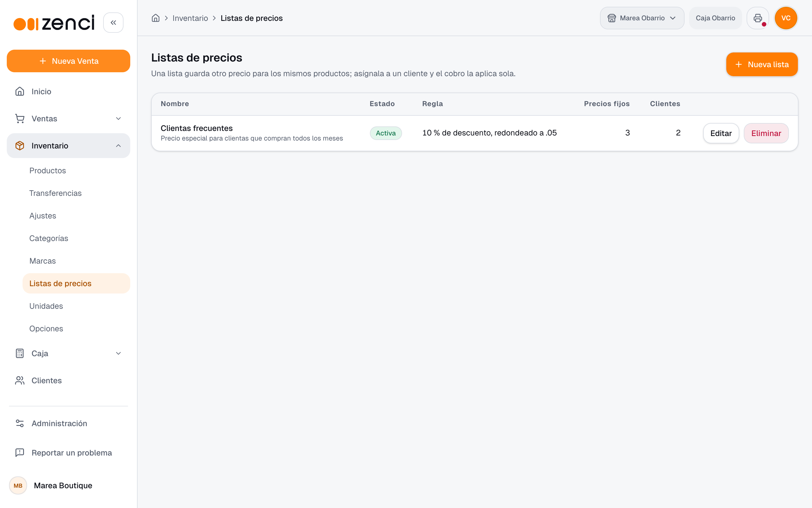Click the Activa status badge
Image resolution: width=812 pixels, height=508 pixels.
point(385,133)
